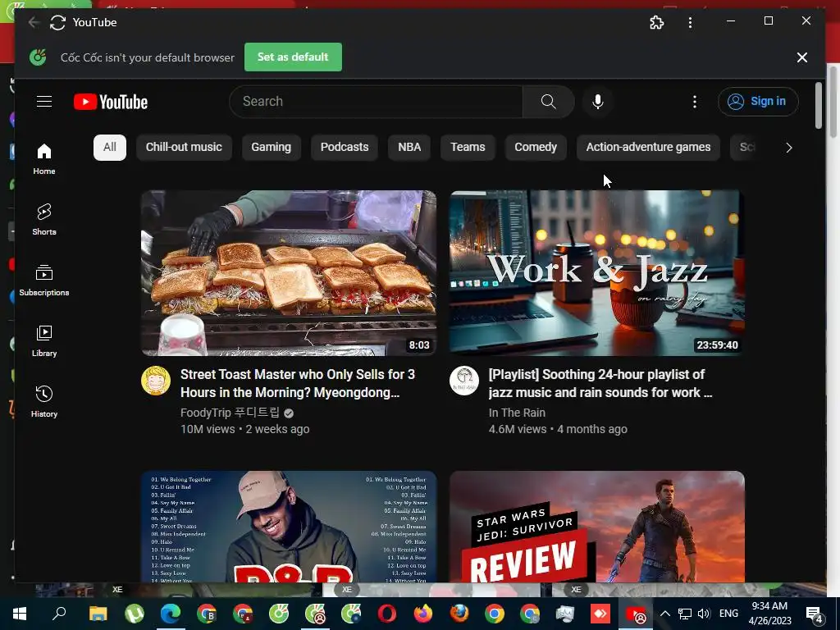Reload the page with refresh icon
The image size is (840, 630).
tap(57, 22)
